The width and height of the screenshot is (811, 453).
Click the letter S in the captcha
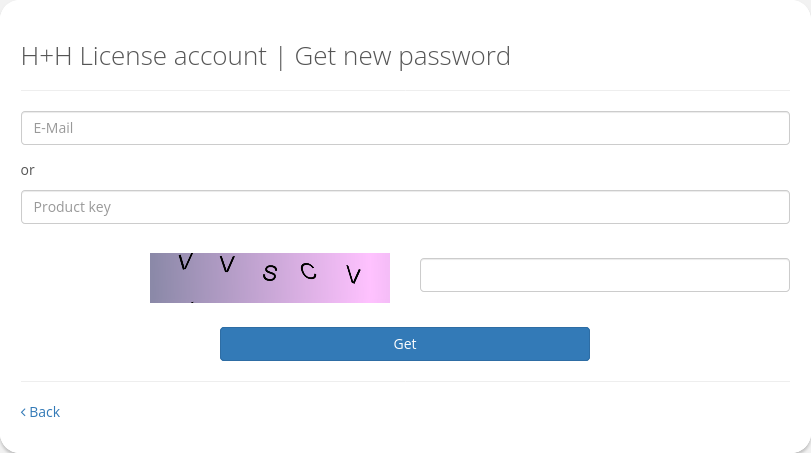click(270, 274)
